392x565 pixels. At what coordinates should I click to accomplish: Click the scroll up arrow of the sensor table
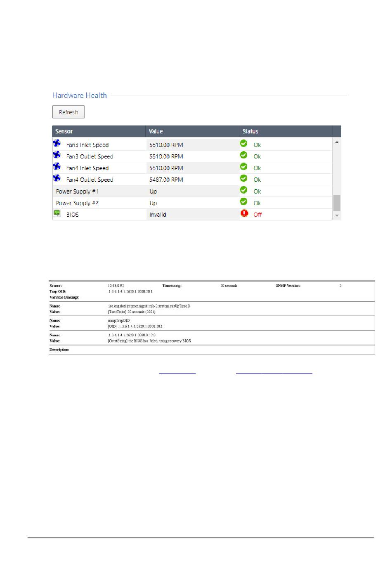[x=337, y=142]
